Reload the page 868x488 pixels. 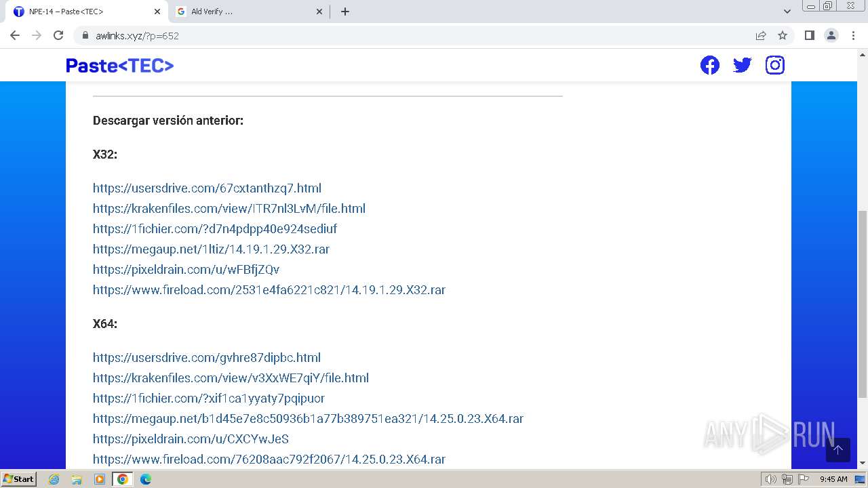tap(58, 35)
